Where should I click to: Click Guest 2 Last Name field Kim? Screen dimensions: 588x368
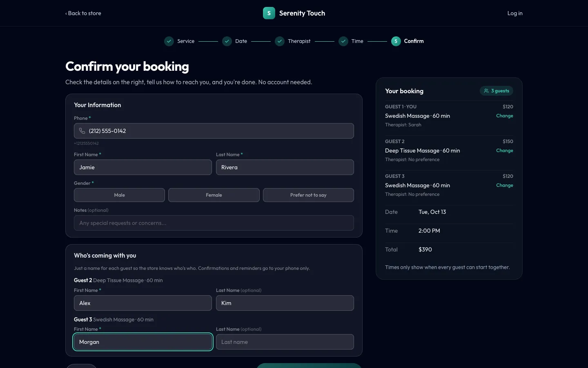[x=285, y=303]
